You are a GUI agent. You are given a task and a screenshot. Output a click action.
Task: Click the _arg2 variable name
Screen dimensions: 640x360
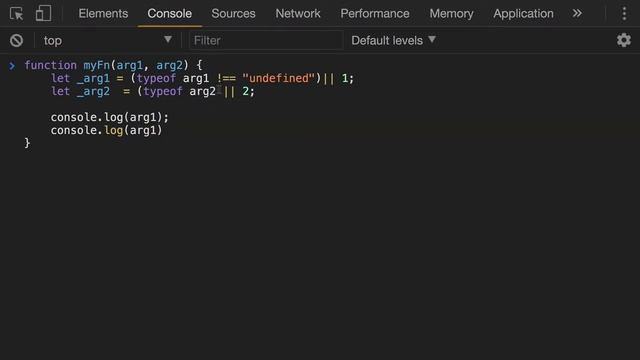click(93, 91)
